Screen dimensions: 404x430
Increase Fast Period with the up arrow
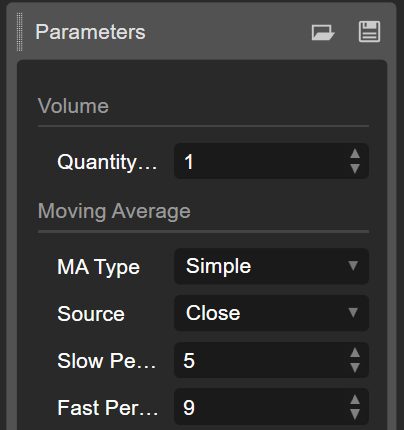355,400
